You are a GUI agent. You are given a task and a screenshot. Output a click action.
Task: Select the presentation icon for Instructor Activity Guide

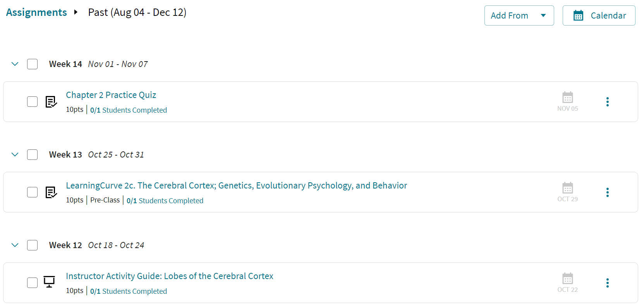pos(49,283)
